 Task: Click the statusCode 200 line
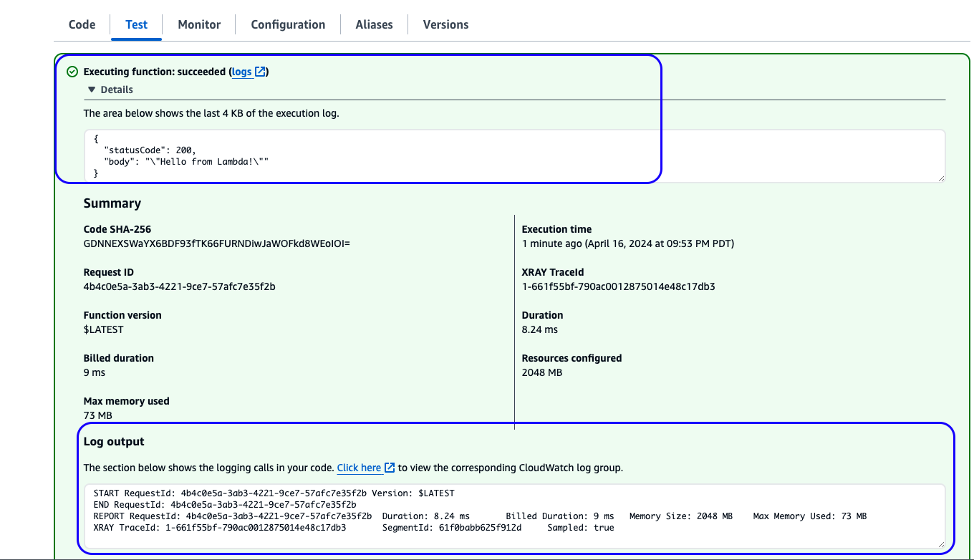pos(150,150)
